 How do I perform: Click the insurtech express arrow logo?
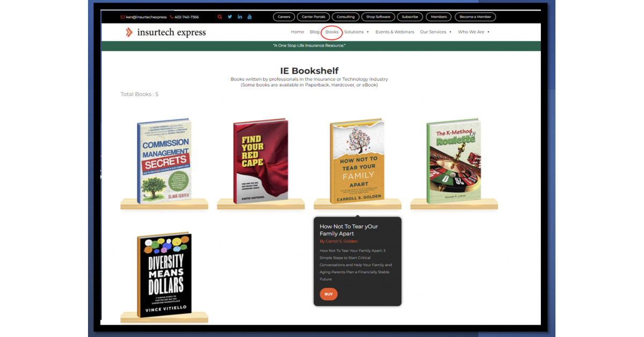[129, 32]
